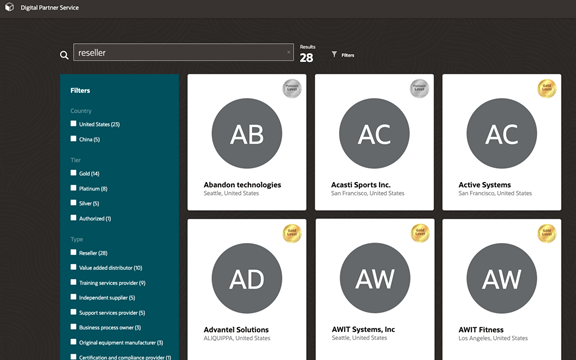
Task: Clear the reseller search text
Action: [x=288, y=52]
